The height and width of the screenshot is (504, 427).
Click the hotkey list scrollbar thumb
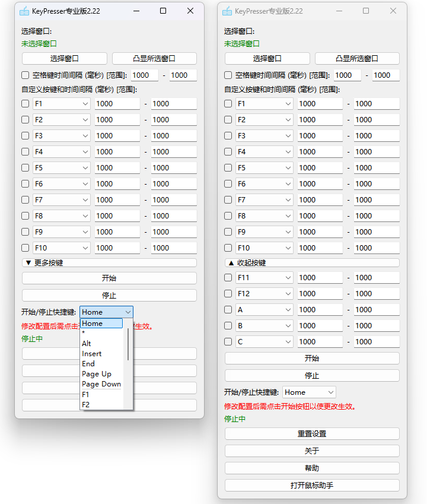pos(128,344)
